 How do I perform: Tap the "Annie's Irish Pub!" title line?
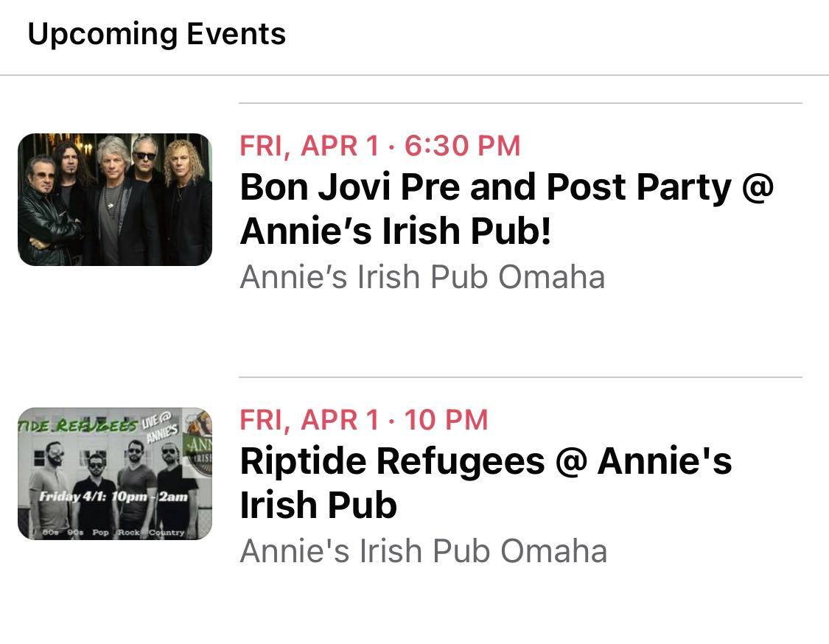click(396, 232)
